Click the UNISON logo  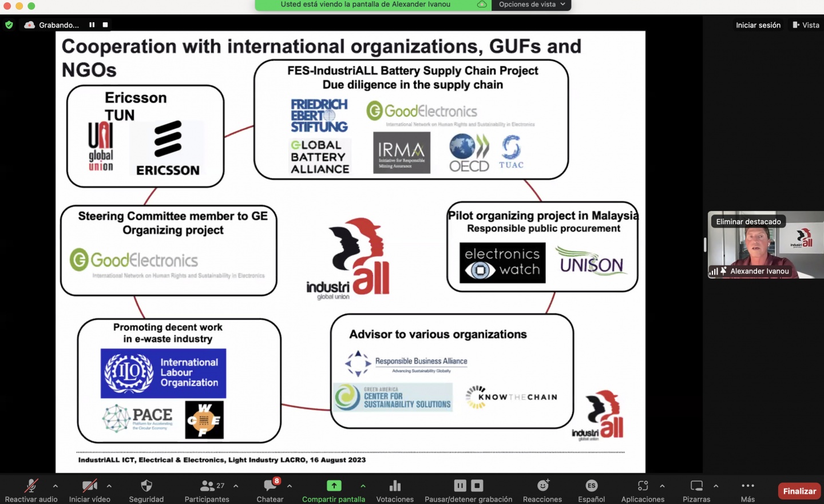(x=591, y=261)
